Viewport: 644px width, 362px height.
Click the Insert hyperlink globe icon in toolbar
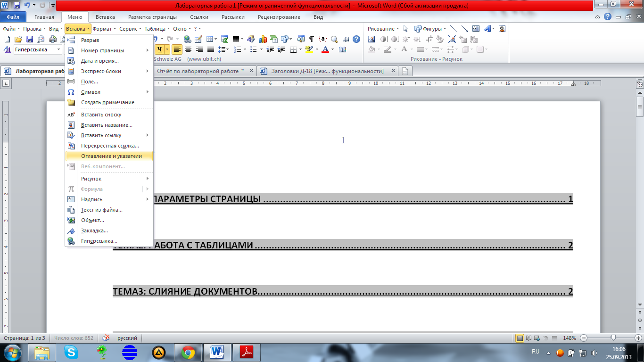pos(187,39)
